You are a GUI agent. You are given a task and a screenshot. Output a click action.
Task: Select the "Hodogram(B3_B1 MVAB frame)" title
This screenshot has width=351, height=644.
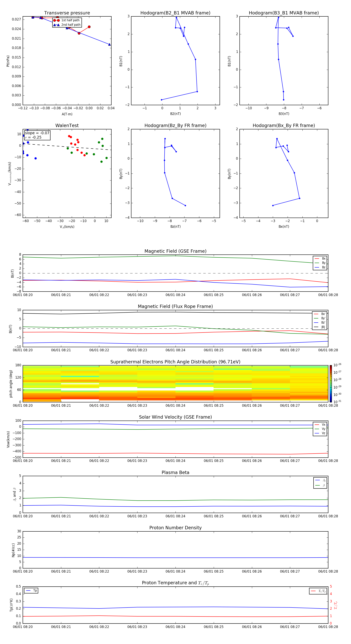[x=284, y=13]
